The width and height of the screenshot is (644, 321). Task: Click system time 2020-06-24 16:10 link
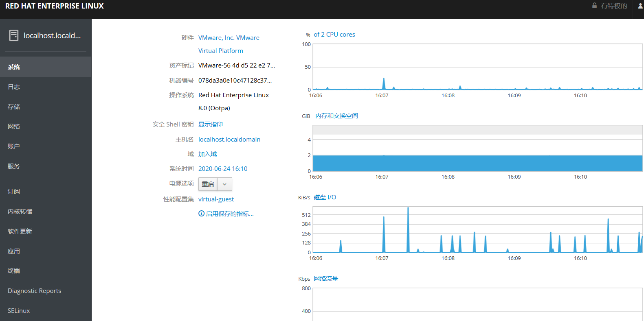coord(223,168)
